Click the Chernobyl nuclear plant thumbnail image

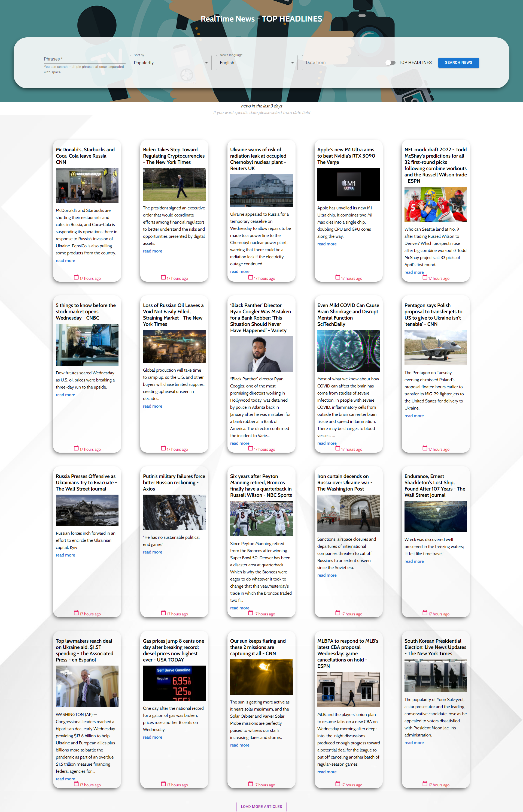point(261,190)
